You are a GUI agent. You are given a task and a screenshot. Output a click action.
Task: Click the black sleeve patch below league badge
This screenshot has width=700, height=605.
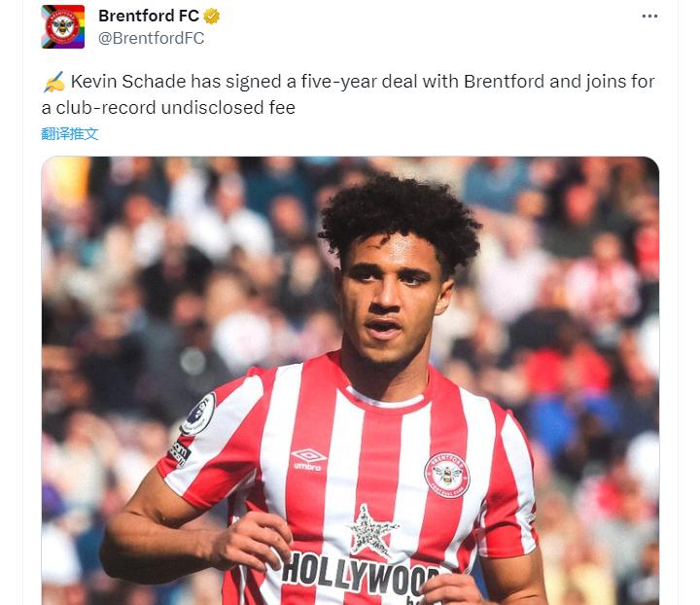click(180, 452)
